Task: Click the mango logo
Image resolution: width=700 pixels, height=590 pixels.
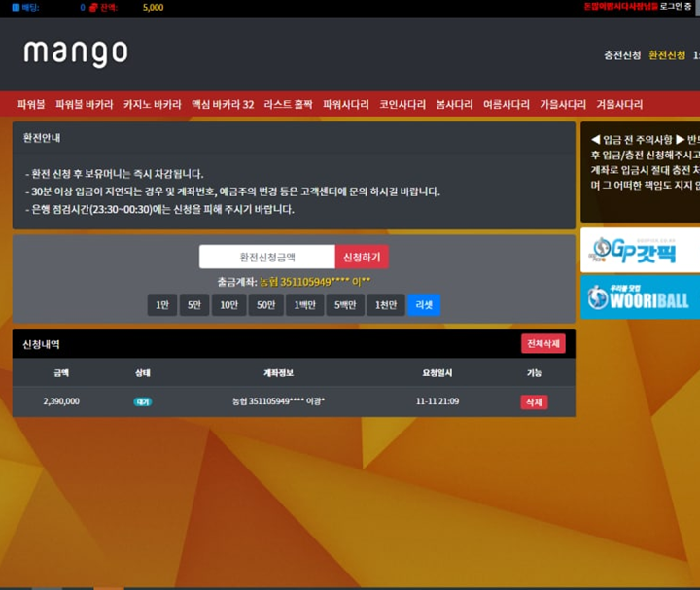Action: 76,53
